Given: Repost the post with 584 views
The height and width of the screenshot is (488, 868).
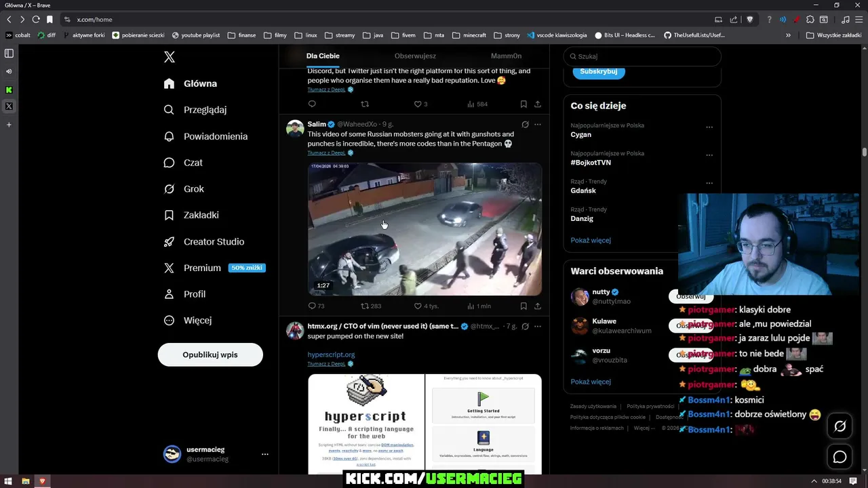Looking at the screenshot, I should (365, 104).
